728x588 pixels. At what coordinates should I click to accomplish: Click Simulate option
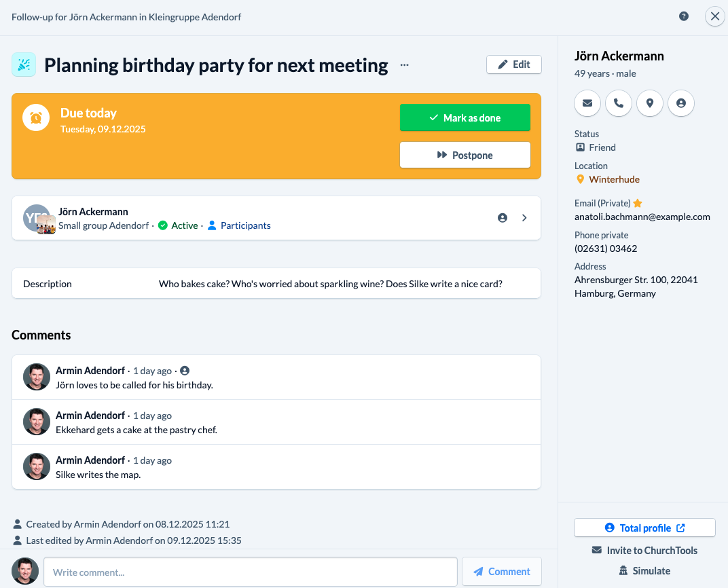(x=644, y=570)
